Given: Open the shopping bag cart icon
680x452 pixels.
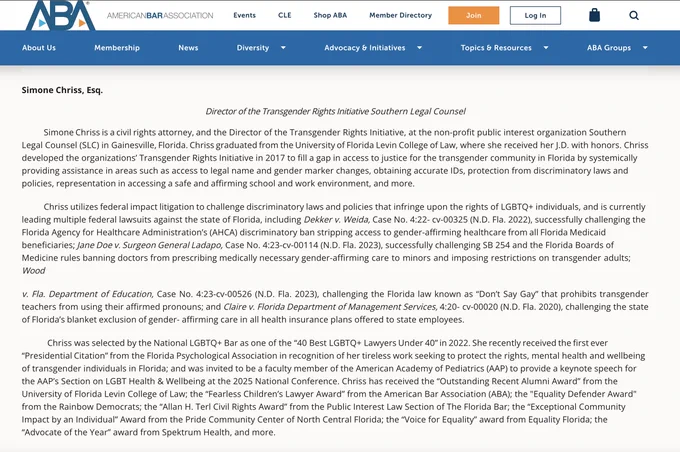Looking at the screenshot, I should click(595, 15).
